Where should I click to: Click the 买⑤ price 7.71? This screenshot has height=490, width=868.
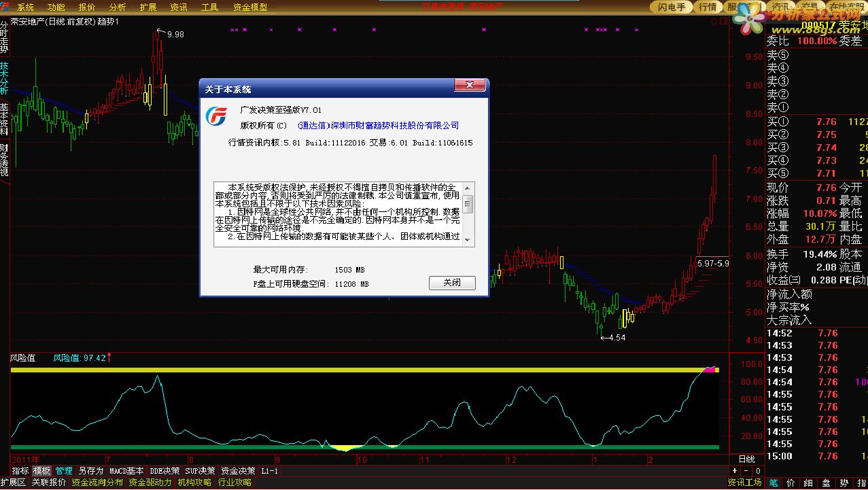pos(827,174)
